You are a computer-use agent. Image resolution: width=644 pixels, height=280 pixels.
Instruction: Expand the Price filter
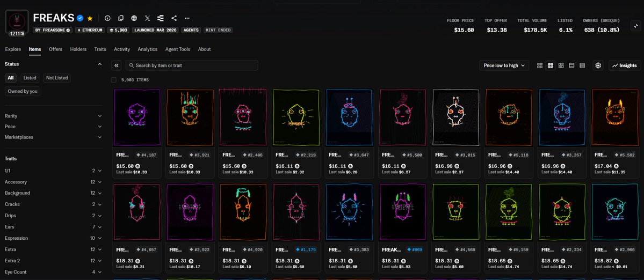(x=53, y=127)
